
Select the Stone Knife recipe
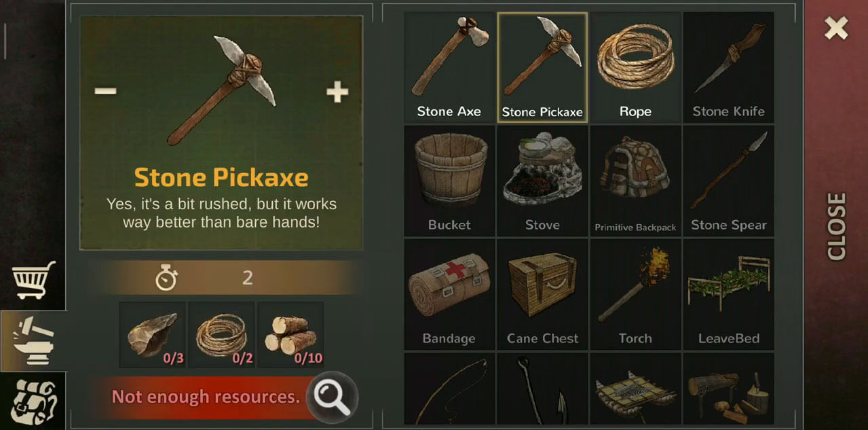tap(728, 67)
